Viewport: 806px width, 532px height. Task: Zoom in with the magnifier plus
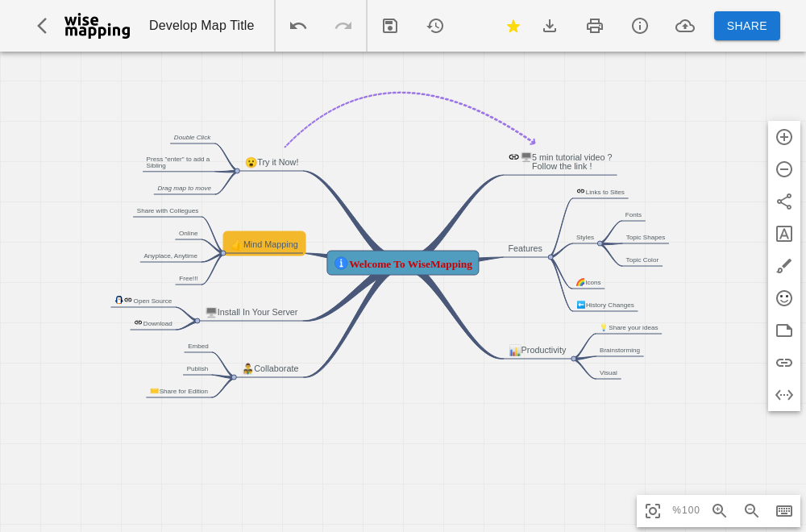pyautogui.click(x=719, y=511)
